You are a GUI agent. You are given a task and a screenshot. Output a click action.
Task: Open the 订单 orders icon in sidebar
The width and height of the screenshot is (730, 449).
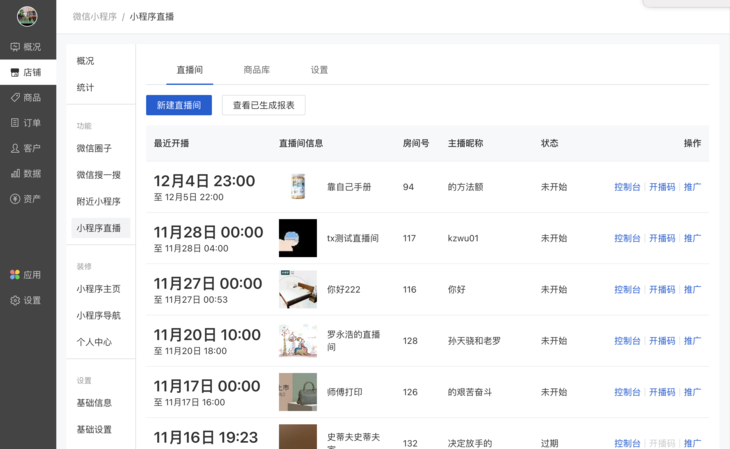click(x=15, y=122)
